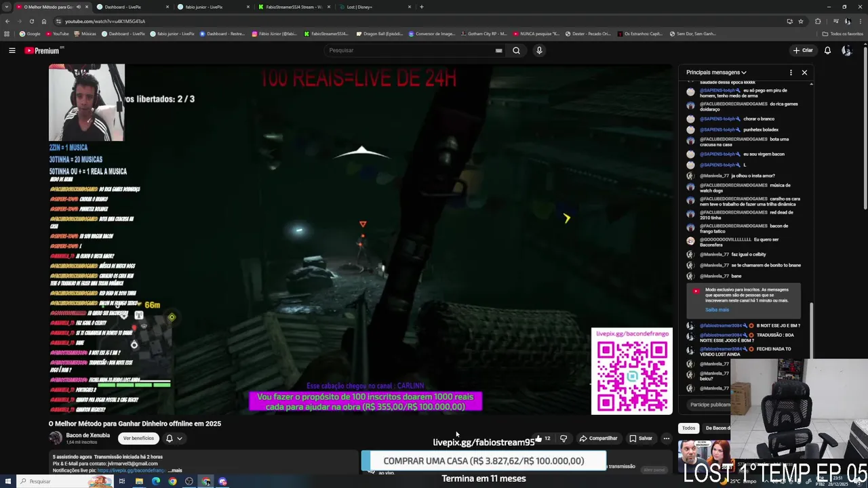868x488 pixels.
Task: Open Todos os favoritos folder
Action: point(843,34)
